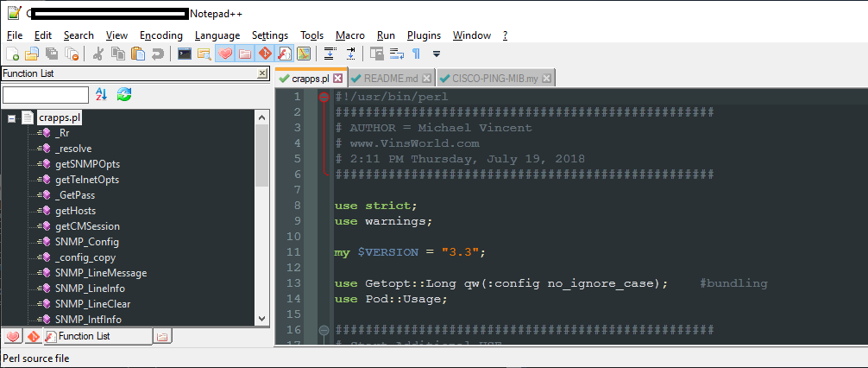This screenshot has height=368, width=868.
Task: Select the crapps.pl document tab
Action: pyautogui.click(x=311, y=79)
